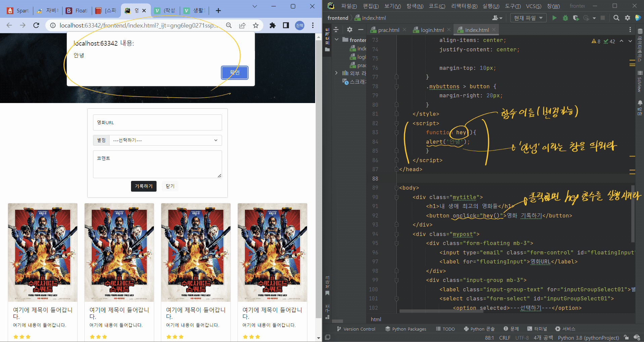Open editor tabs three-dot options

click(x=630, y=30)
